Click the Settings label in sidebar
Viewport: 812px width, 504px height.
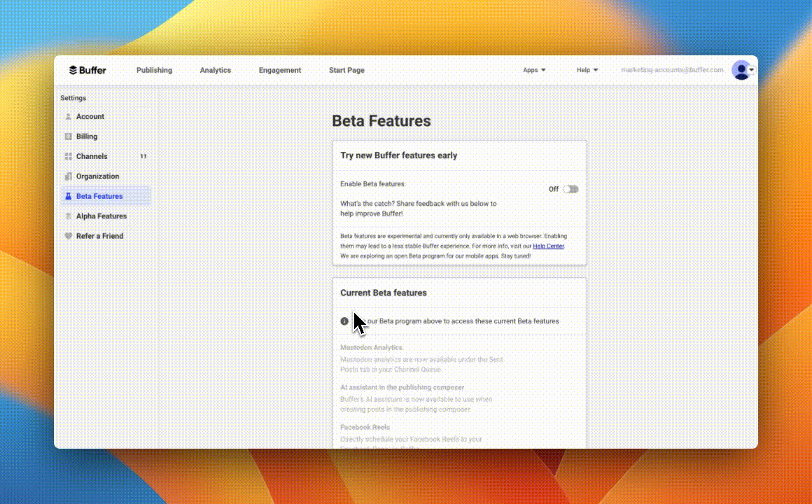tap(73, 98)
